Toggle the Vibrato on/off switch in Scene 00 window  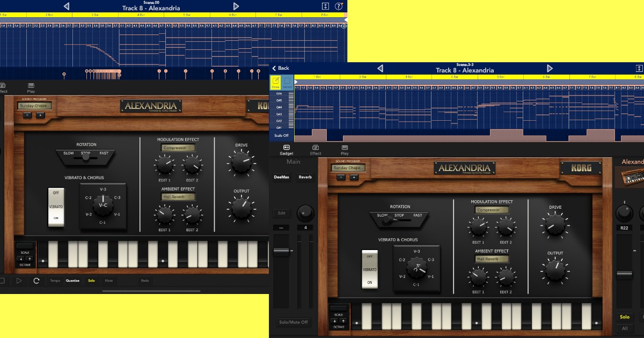(x=56, y=206)
